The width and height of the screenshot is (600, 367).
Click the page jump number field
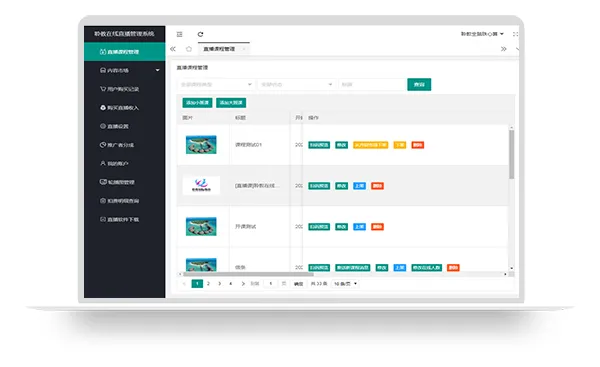(271, 284)
